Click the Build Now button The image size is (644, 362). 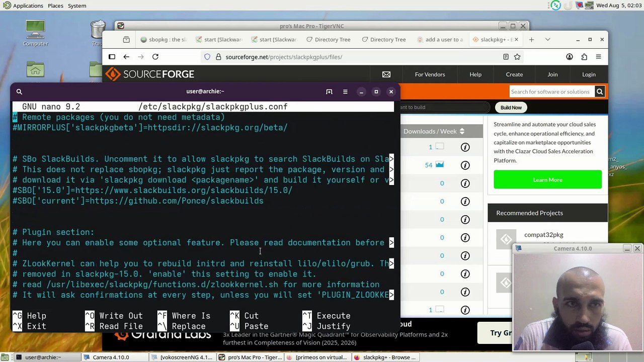click(x=511, y=108)
